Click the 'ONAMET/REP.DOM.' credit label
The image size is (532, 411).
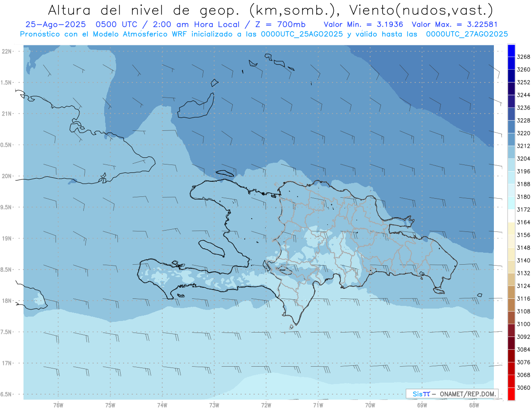[x=469, y=394]
